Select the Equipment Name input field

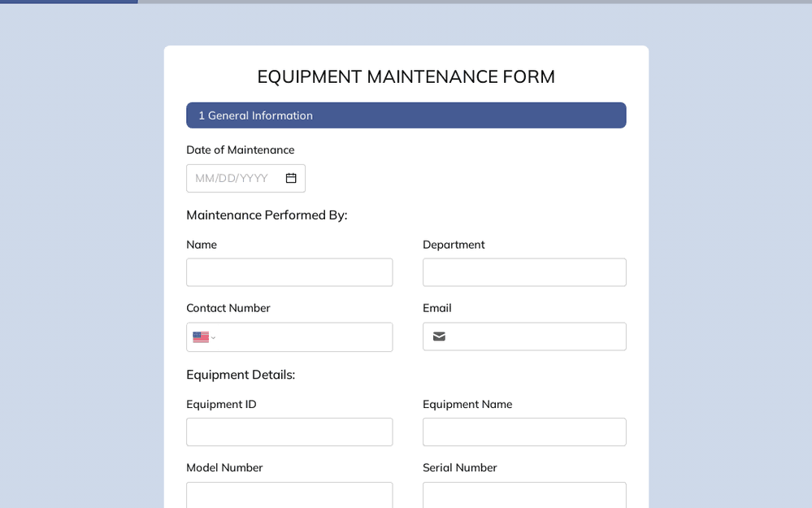[524, 432]
